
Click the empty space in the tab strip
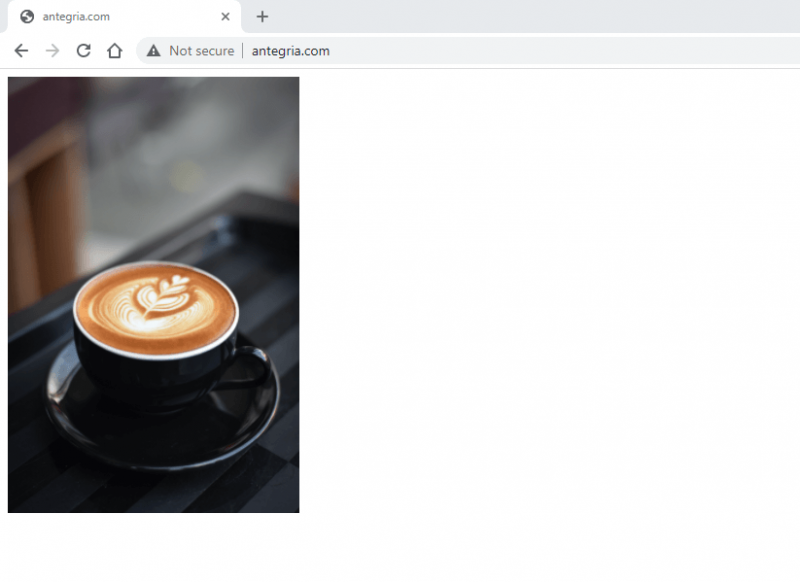click(500, 16)
